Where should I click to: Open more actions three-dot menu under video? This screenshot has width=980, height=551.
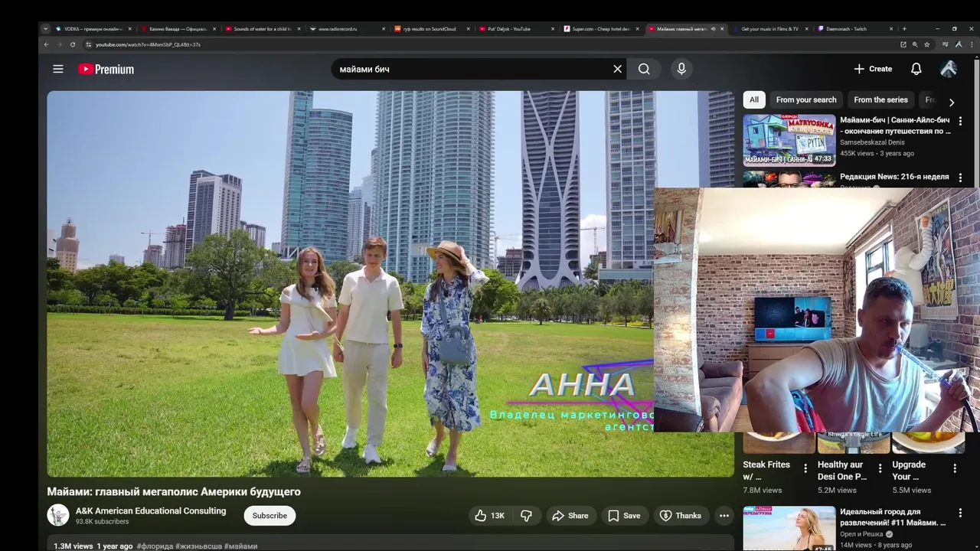click(724, 516)
